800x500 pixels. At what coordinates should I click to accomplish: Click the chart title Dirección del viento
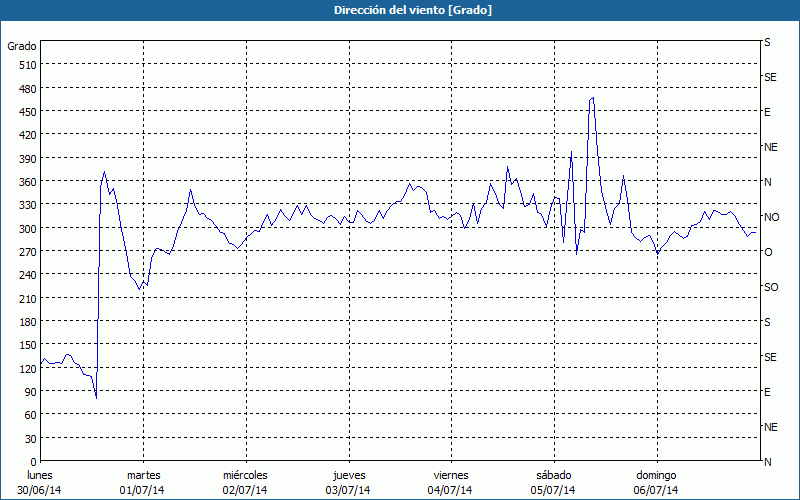tap(399, 10)
